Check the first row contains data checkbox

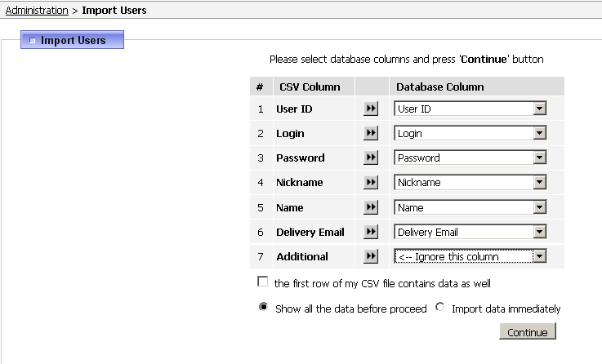tap(262, 282)
